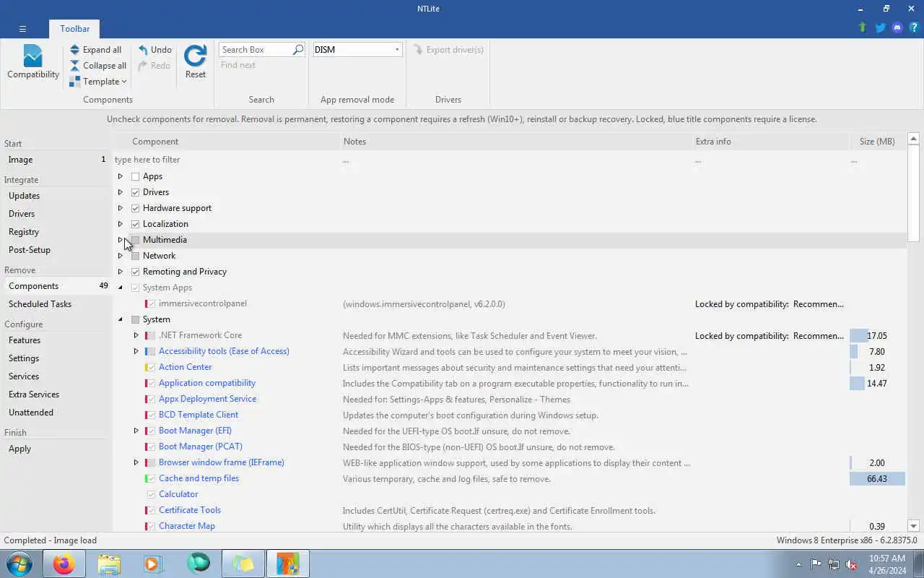Expand the Localization node
924x578 pixels.
point(121,224)
